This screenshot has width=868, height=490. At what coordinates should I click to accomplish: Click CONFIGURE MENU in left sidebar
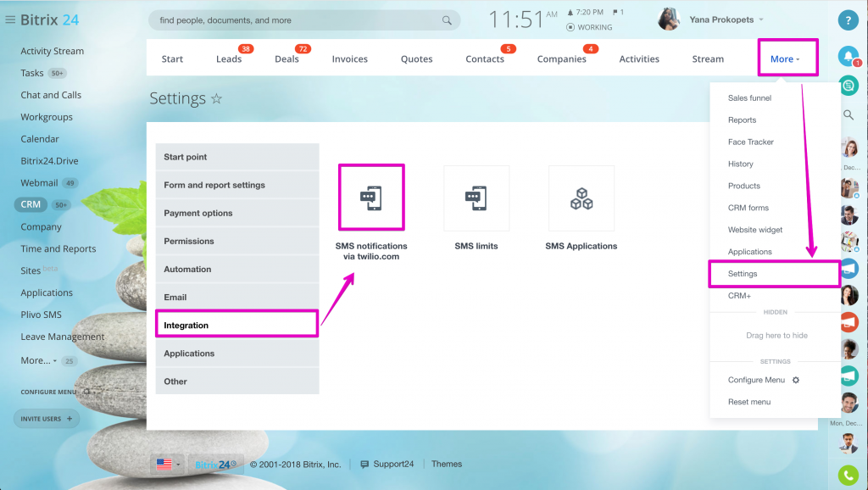48,392
